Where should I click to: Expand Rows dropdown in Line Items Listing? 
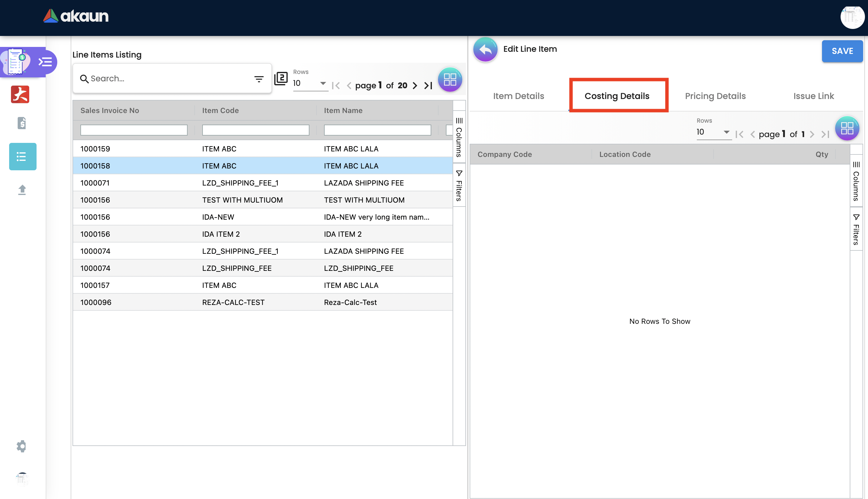click(x=310, y=83)
